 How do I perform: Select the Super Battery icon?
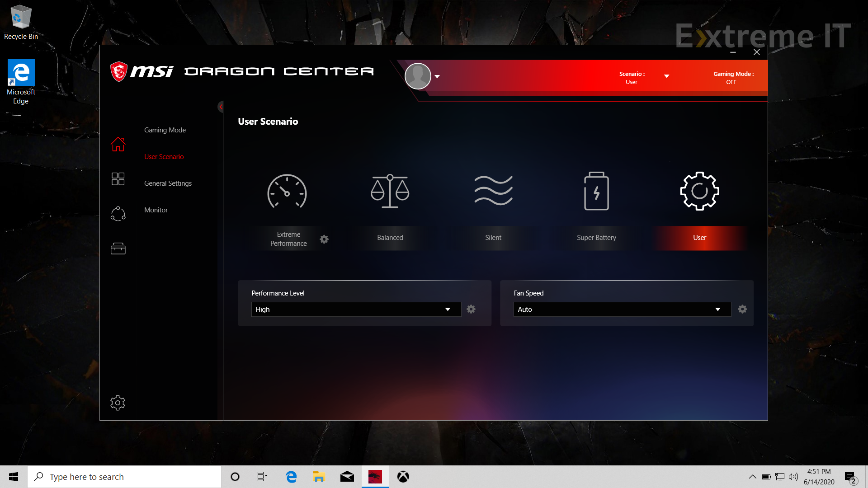[x=596, y=191]
